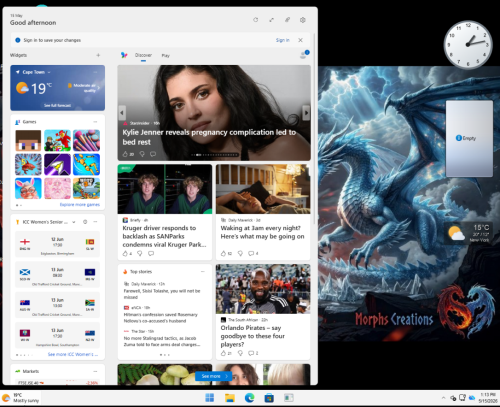This screenshot has width=500, height=407.
Task: Open the Stalingrad tactics Zuma story
Action: tap(162, 341)
